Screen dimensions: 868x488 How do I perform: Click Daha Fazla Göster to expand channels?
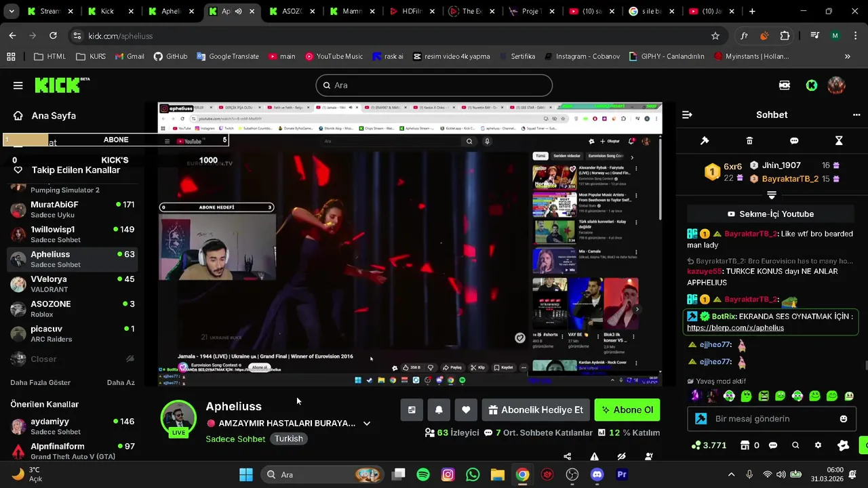point(40,383)
